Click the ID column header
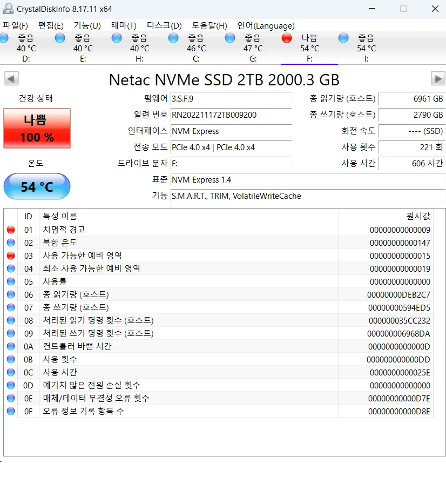 [x=28, y=216]
